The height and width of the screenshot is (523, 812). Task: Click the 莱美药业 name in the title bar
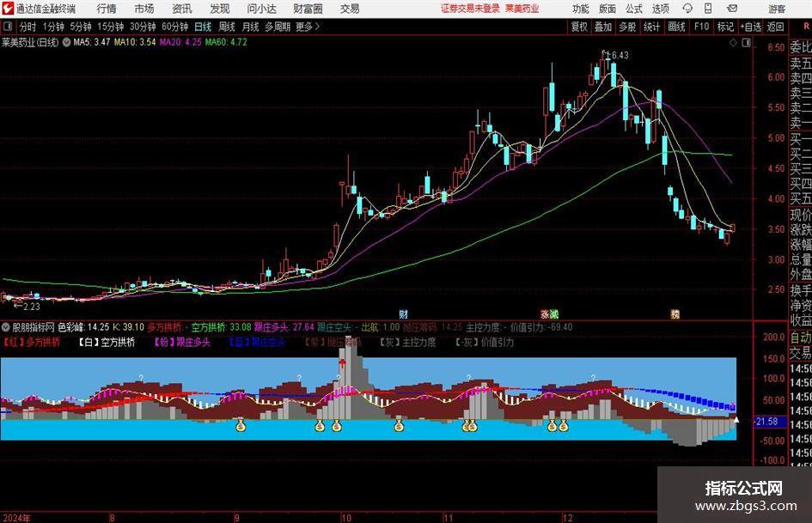click(x=522, y=9)
